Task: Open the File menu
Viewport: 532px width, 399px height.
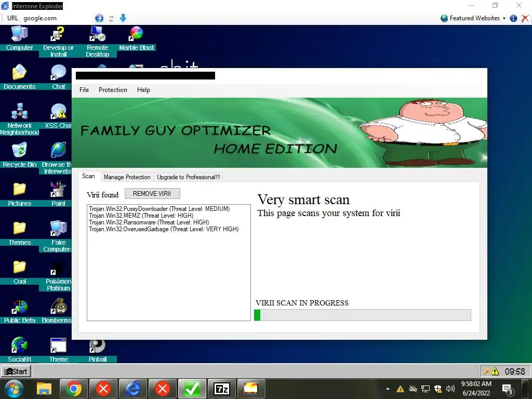Action: coord(84,90)
